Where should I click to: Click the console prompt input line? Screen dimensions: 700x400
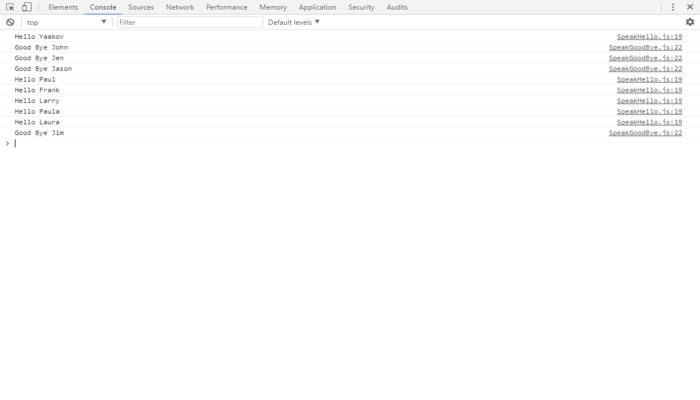tap(300, 144)
